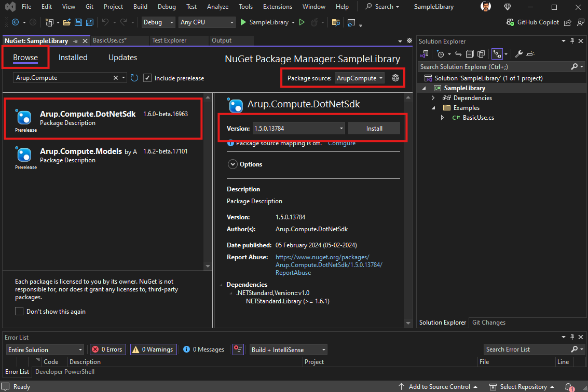Click the Navigate Backward arrow icon
Viewport: 588px width, 392px height.
pos(16,22)
